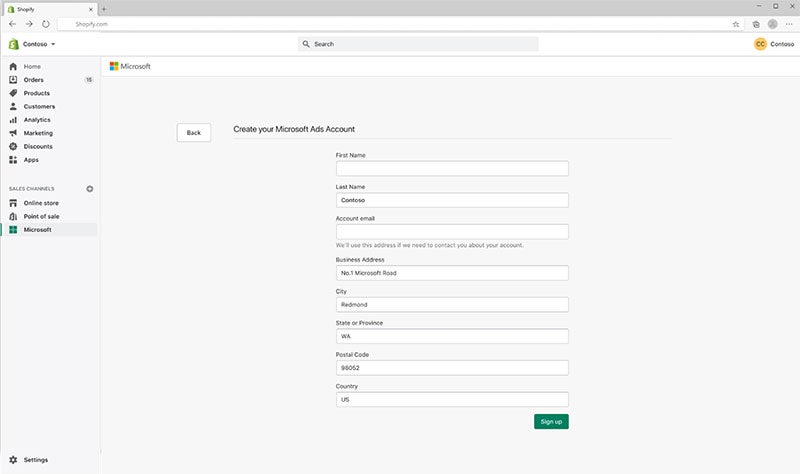The height and width of the screenshot is (474, 800).
Task: Click the State or Province field
Action: [x=452, y=336]
